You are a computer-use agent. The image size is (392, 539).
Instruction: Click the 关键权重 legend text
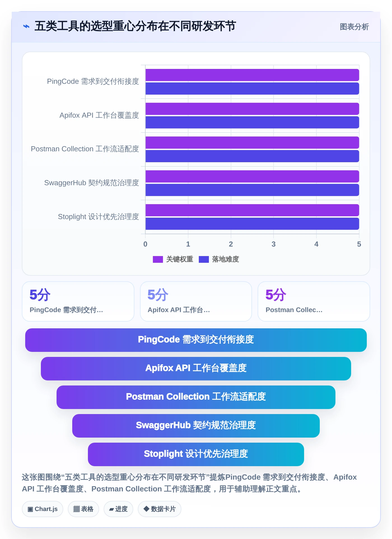pos(179,259)
